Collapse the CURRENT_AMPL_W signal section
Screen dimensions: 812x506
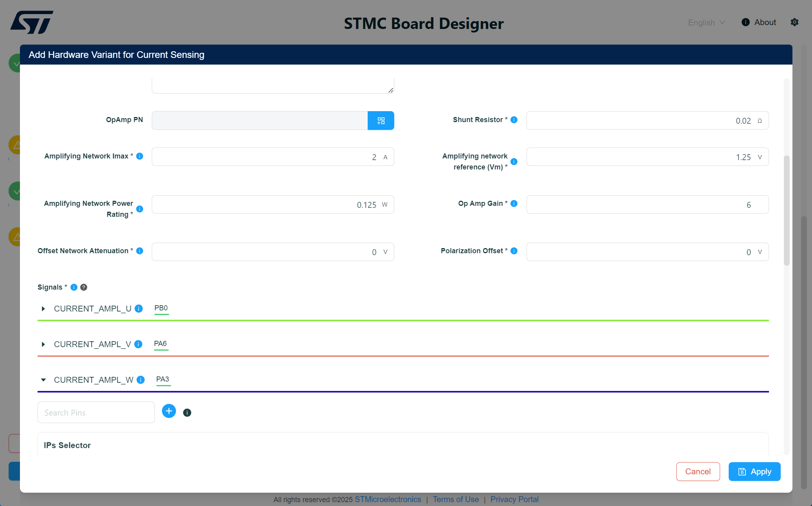[43, 380]
